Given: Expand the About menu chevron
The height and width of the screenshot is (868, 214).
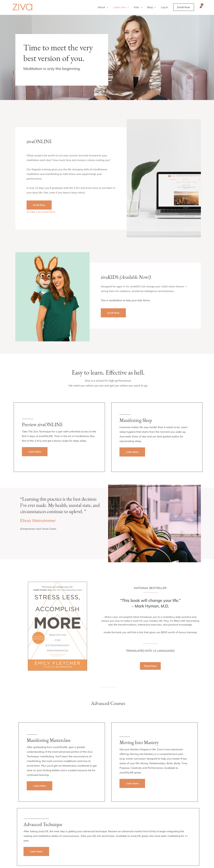Looking at the screenshot, I should click(x=107, y=7).
